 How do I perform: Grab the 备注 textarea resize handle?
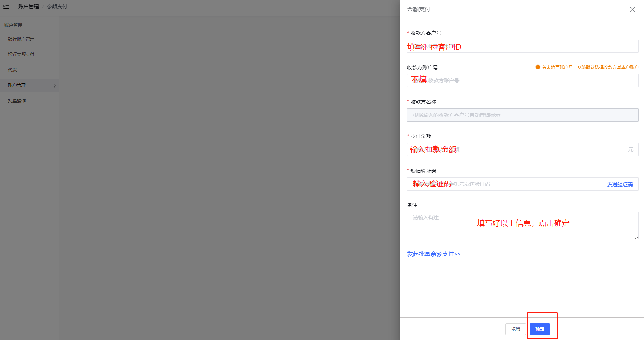[636, 237]
